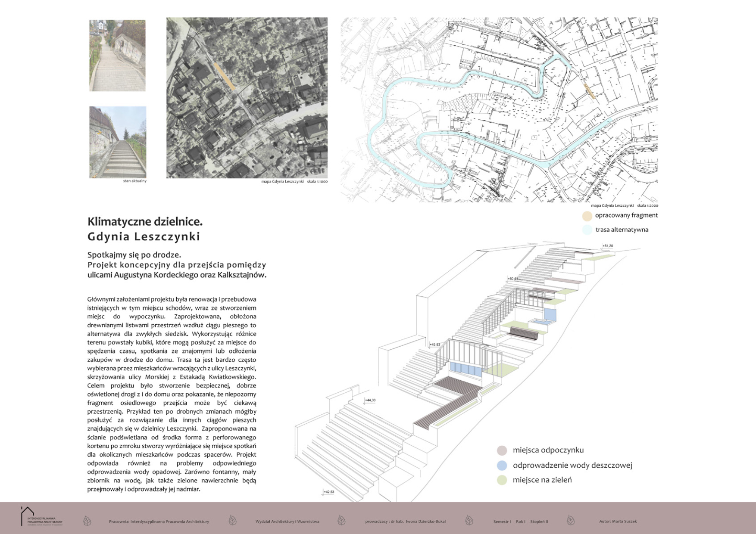Click the 'opracowany fragment' legend label
The height and width of the screenshot is (534, 756).
coord(626,215)
